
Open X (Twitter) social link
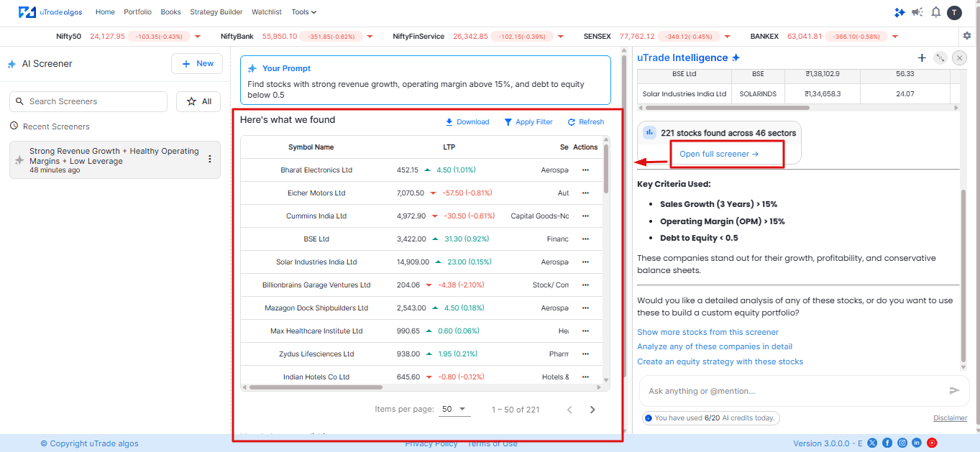pyautogui.click(x=872, y=443)
